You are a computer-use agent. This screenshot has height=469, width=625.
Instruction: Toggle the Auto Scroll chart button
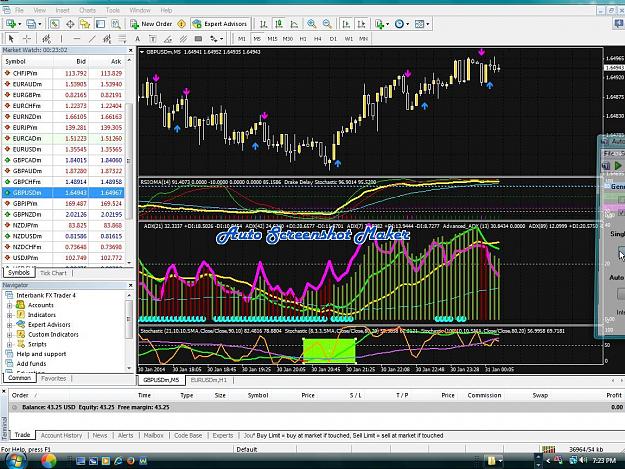click(346, 24)
